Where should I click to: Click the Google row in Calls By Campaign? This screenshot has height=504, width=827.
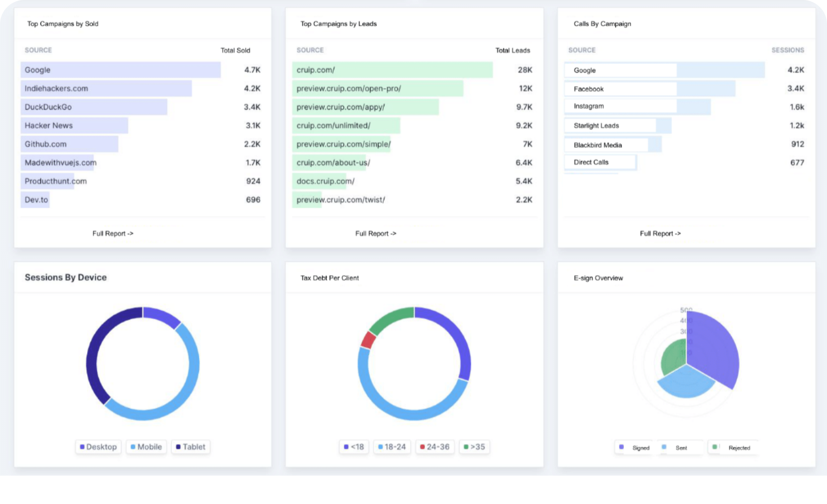click(x=686, y=70)
